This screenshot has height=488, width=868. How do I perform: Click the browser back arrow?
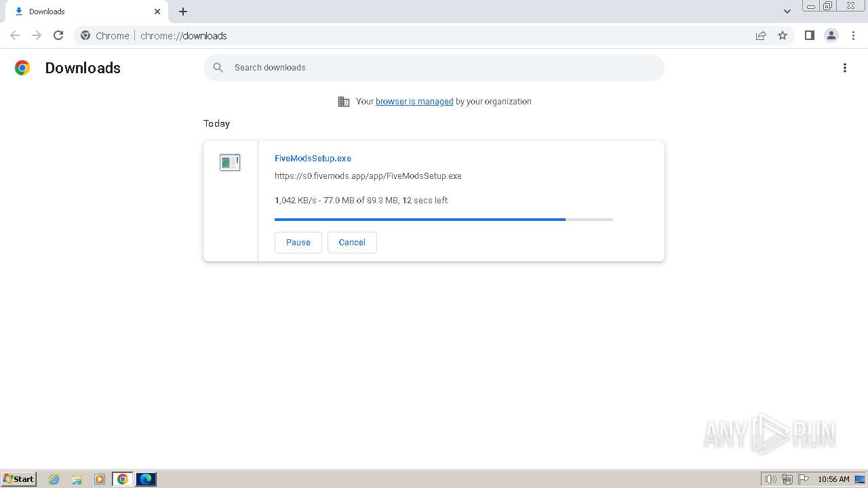click(x=15, y=35)
